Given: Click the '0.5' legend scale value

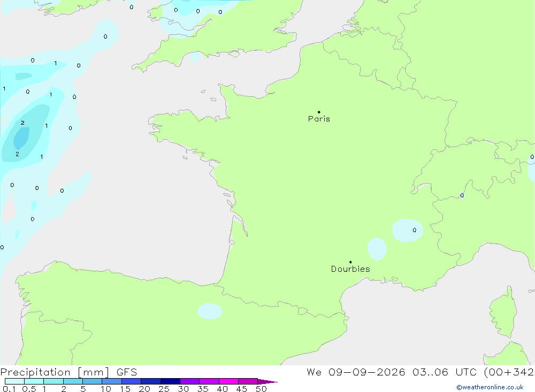Looking at the screenshot, I should coord(29,389).
